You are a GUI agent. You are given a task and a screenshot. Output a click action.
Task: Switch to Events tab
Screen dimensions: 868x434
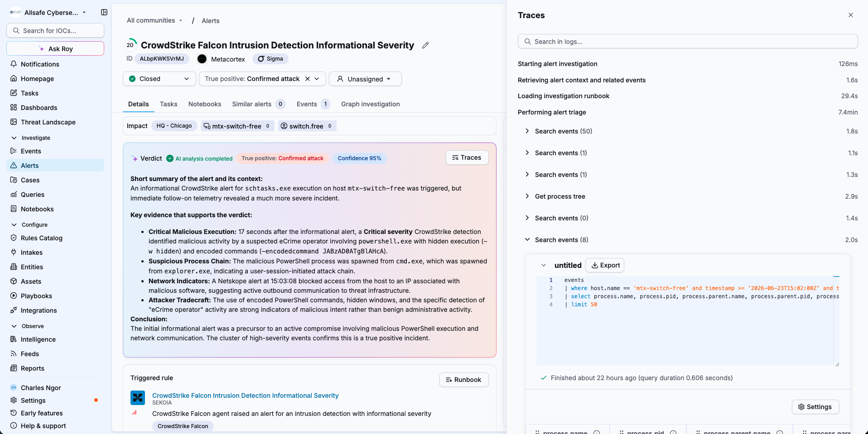click(313, 104)
